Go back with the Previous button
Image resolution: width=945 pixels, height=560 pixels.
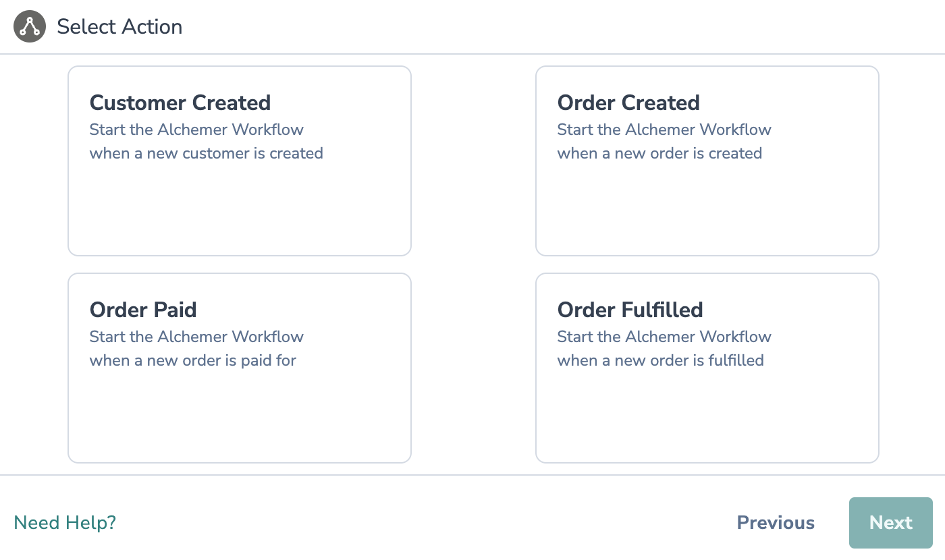(776, 523)
